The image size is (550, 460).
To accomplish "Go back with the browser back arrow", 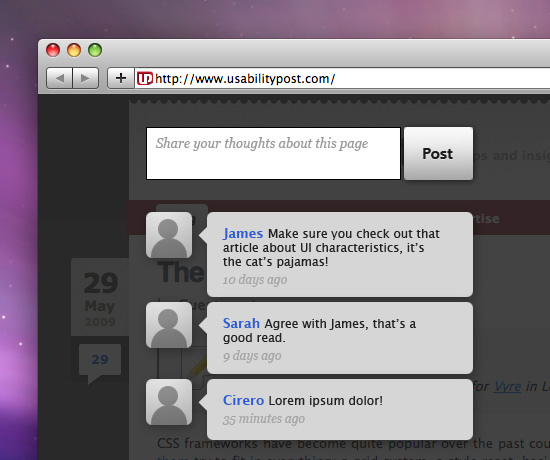I will point(60,78).
